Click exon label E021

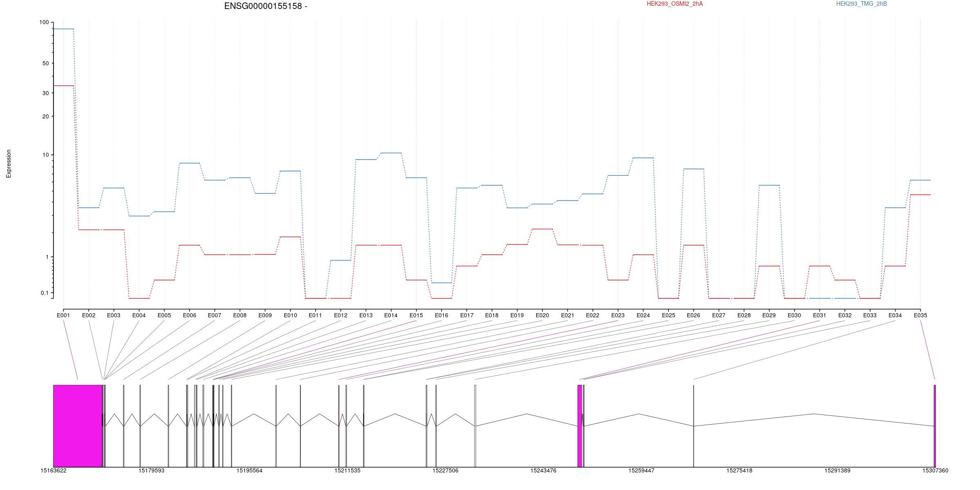568,315
